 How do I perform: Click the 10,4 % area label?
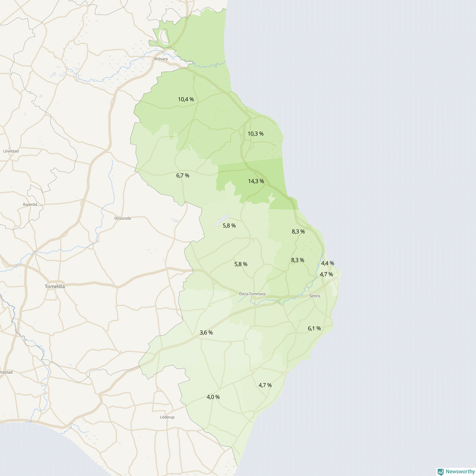pos(186,99)
